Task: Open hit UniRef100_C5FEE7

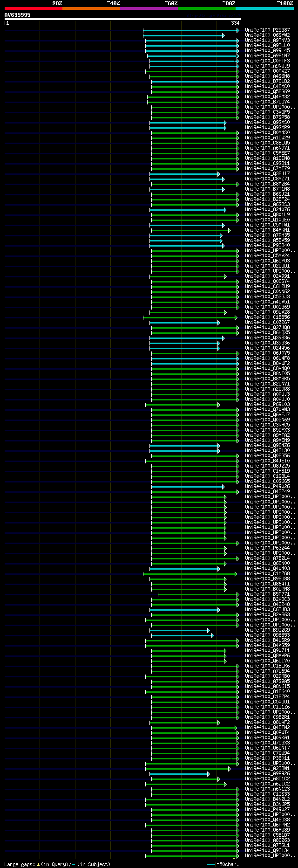Action: click(267, 153)
